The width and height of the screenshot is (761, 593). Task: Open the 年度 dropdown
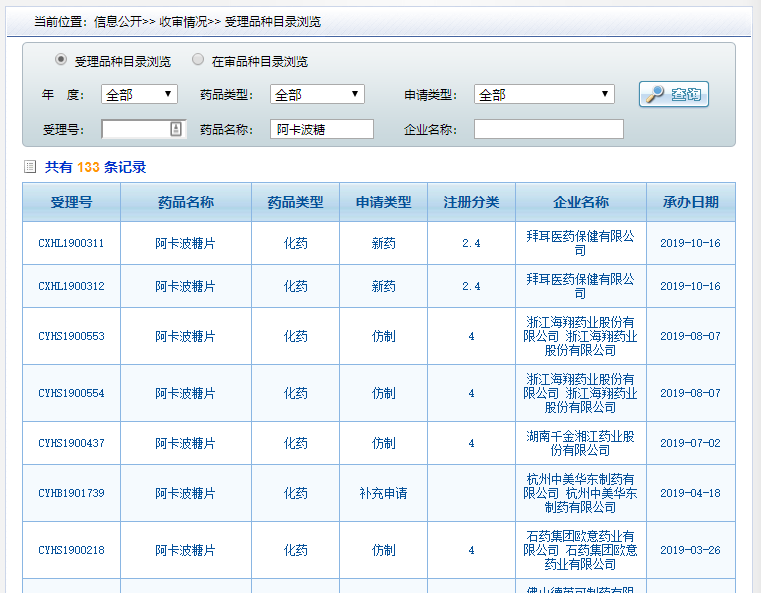click(139, 94)
